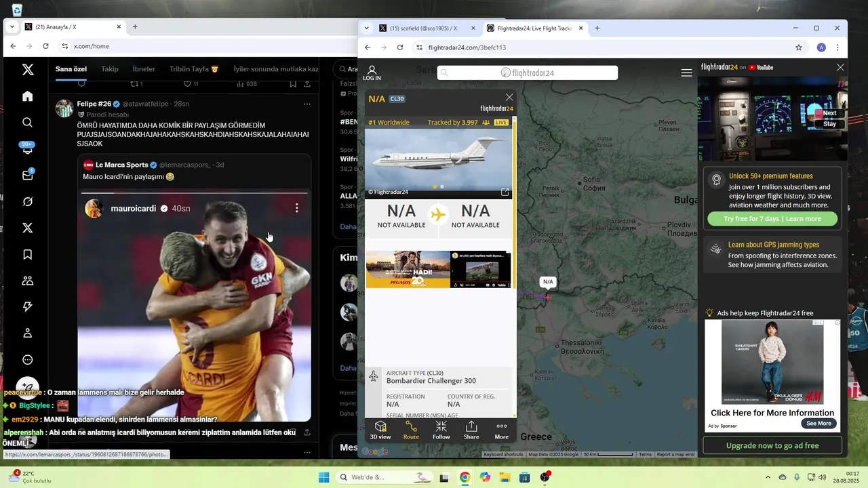Click X logo at sidebar top
868x488 pixels.
click(28, 69)
